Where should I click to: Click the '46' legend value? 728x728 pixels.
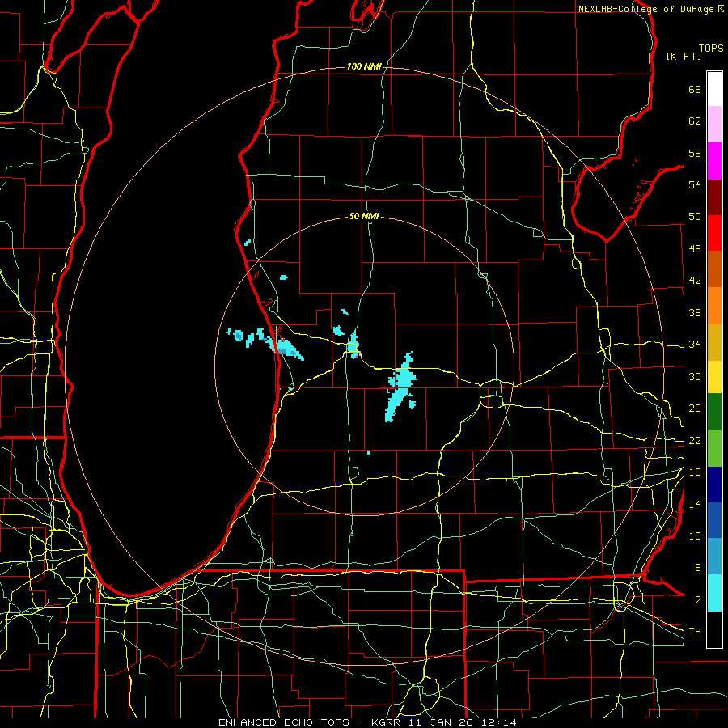[x=695, y=249]
